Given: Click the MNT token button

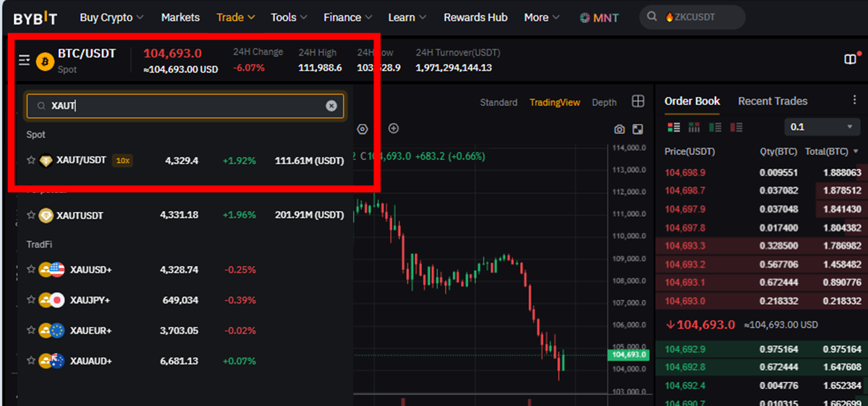Looking at the screenshot, I should click(598, 17).
